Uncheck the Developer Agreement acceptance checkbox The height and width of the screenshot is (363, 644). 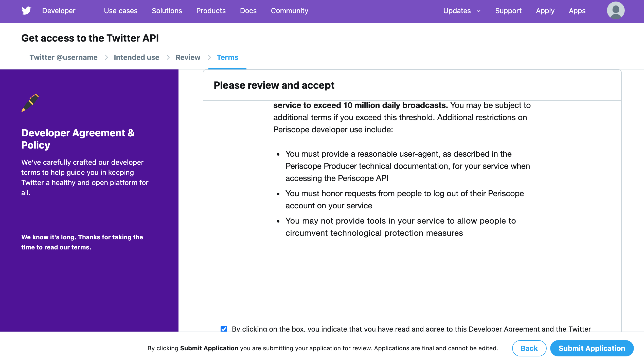[224, 329]
